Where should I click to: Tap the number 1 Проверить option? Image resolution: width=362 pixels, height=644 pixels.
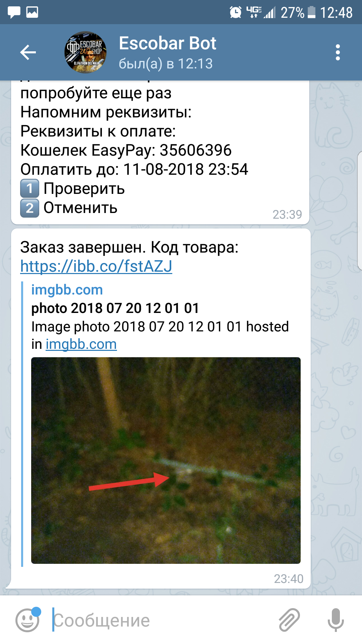click(73, 189)
